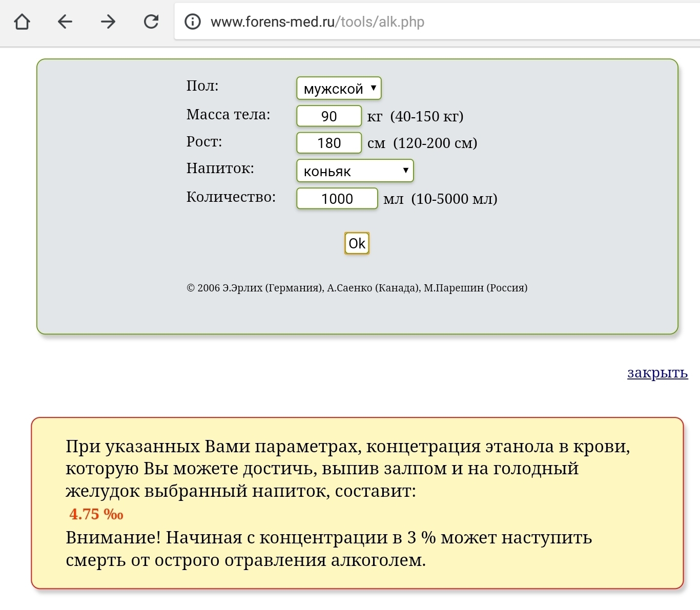
Task: Select the Рост field with 180
Action: tap(329, 143)
